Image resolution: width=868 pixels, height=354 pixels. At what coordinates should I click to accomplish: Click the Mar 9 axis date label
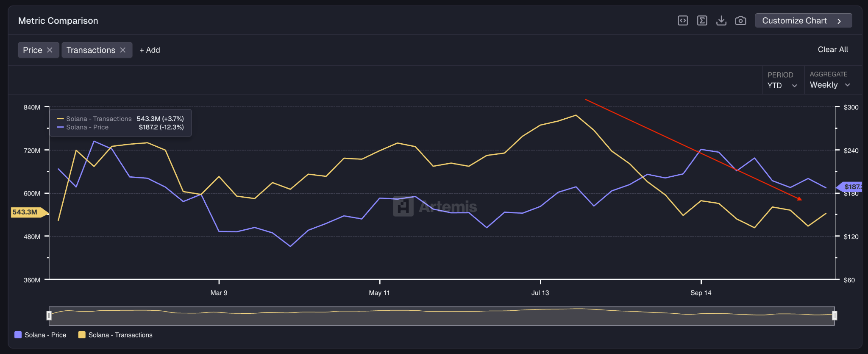pyautogui.click(x=219, y=293)
